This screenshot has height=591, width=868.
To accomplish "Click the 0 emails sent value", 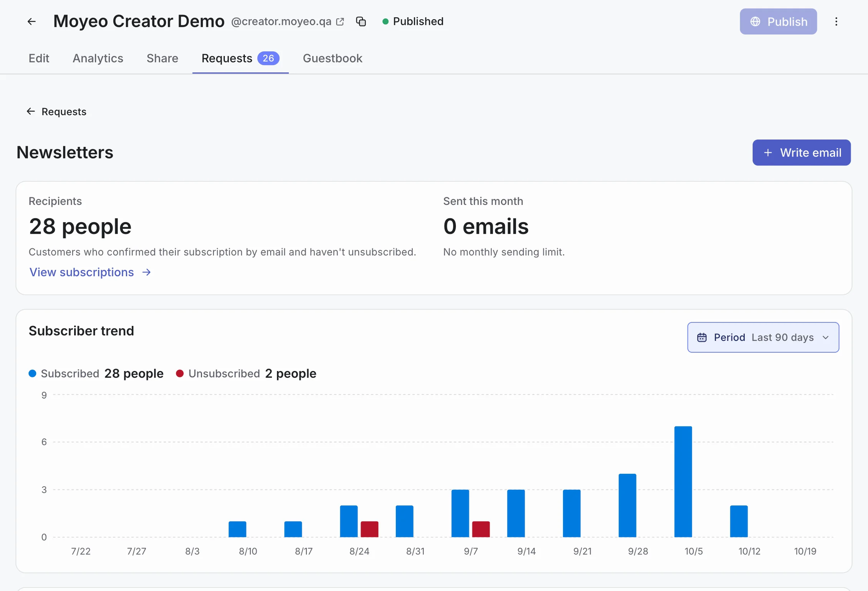I will pos(486,226).
